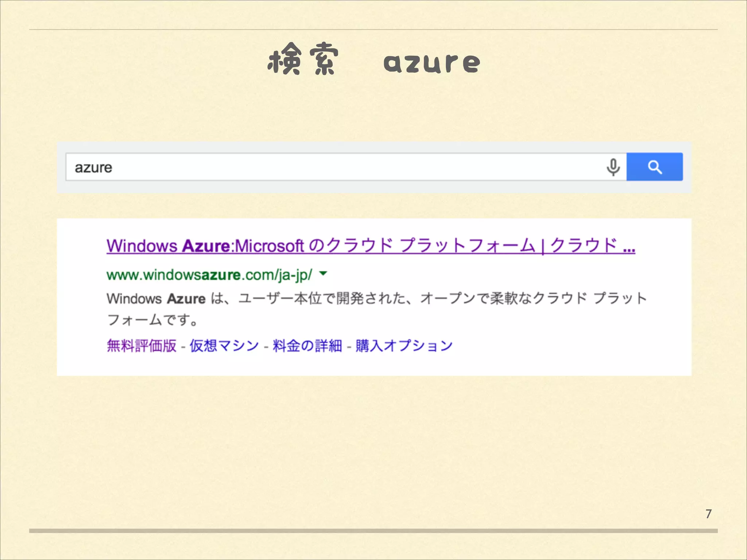The height and width of the screenshot is (560, 747).
Task: Click the result snippet starting Windows Azure は
Action: 377,309
